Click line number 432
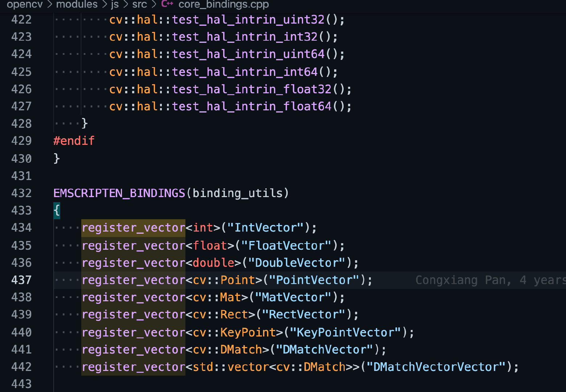Viewport: 566px width, 392px height. tap(21, 193)
